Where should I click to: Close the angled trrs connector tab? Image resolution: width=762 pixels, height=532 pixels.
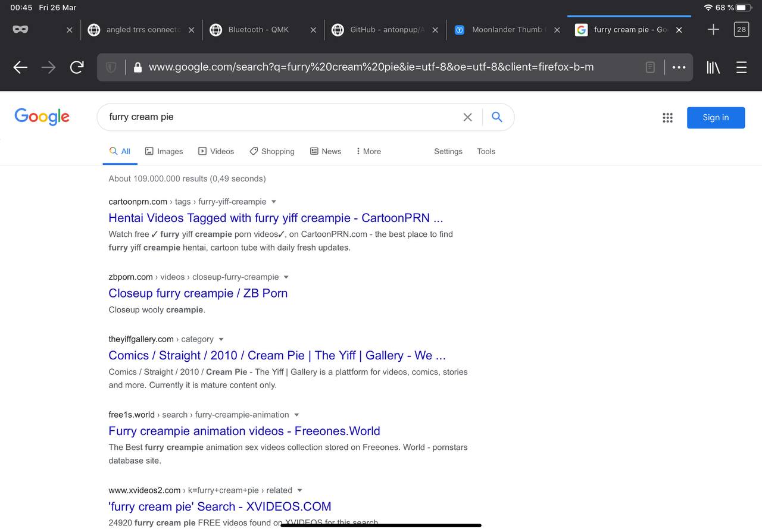[x=191, y=30]
